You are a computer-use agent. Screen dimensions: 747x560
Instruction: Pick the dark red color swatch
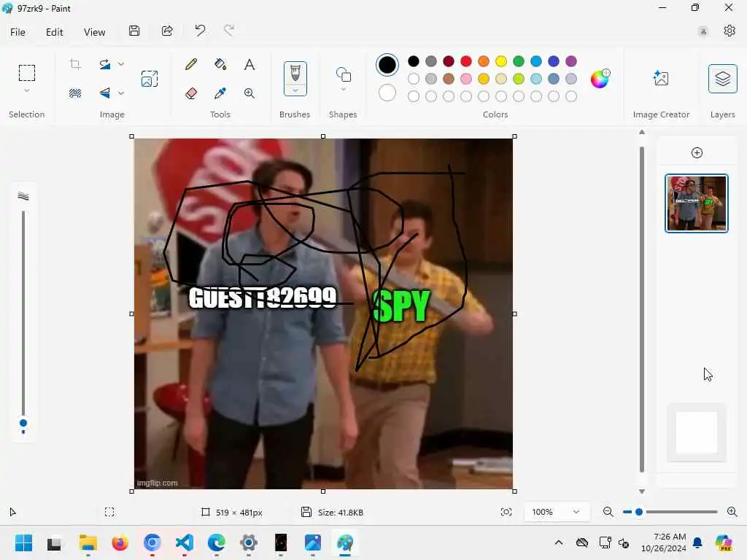[449, 61]
